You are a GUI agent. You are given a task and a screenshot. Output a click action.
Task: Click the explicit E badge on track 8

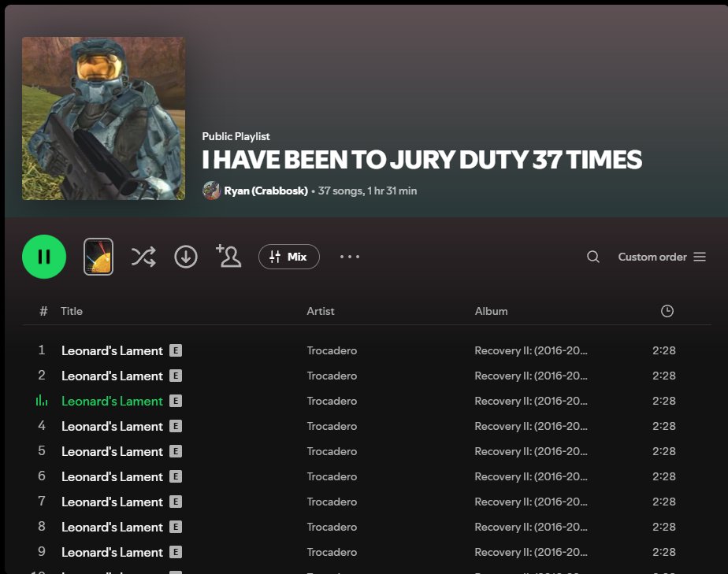point(176,527)
